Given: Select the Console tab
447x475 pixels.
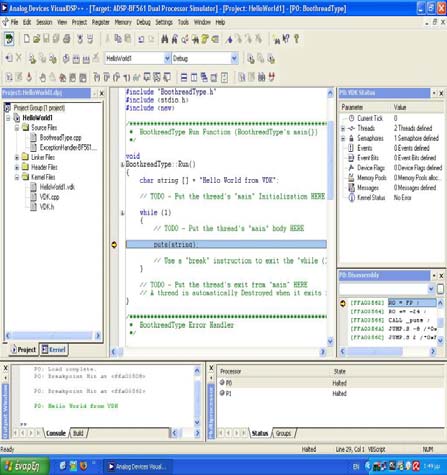Looking at the screenshot, I should pos(56,433).
